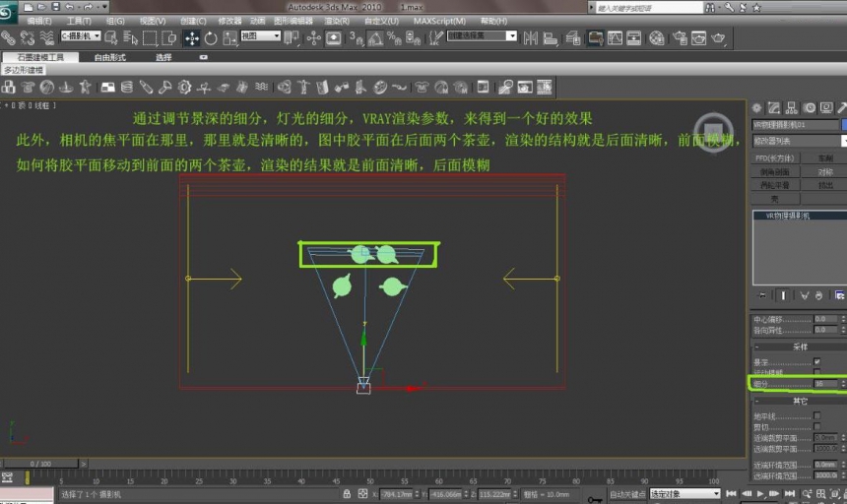The width and height of the screenshot is (847, 504).
Task: Click the favorites star icon
Action: [756, 8]
